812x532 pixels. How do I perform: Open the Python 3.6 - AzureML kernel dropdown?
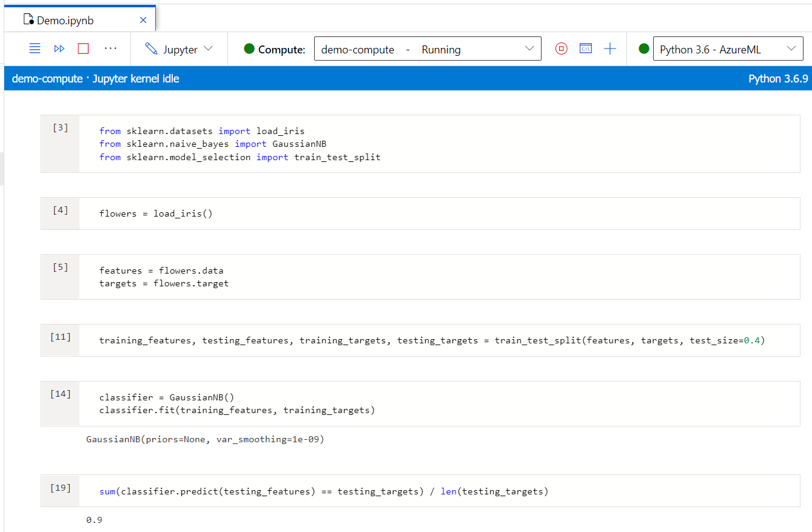tap(728, 49)
